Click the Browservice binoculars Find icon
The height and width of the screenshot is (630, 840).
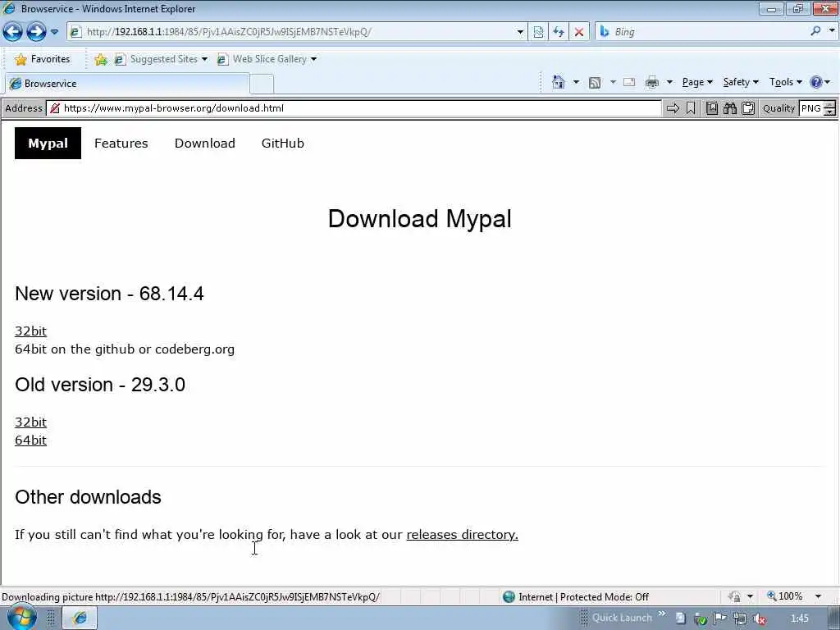point(729,109)
